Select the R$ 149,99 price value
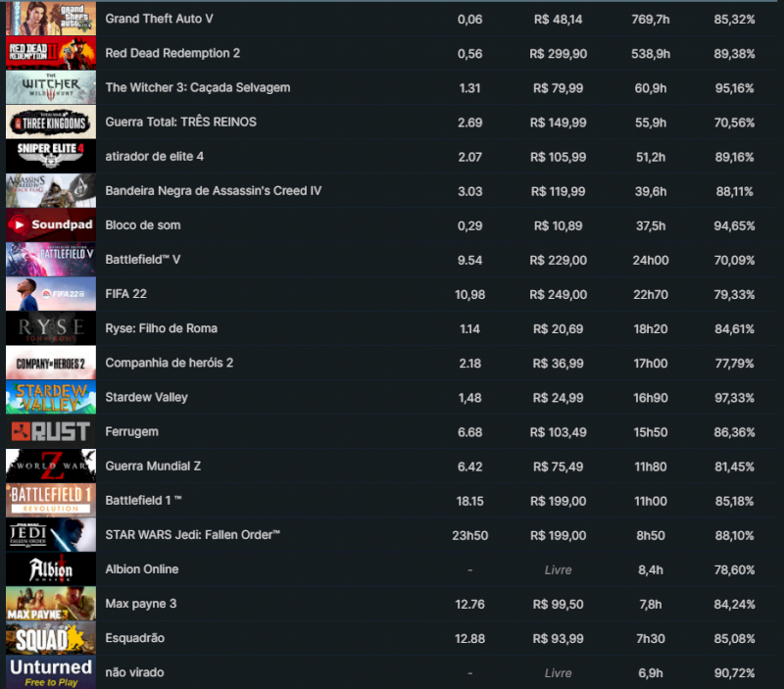 click(x=558, y=123)
